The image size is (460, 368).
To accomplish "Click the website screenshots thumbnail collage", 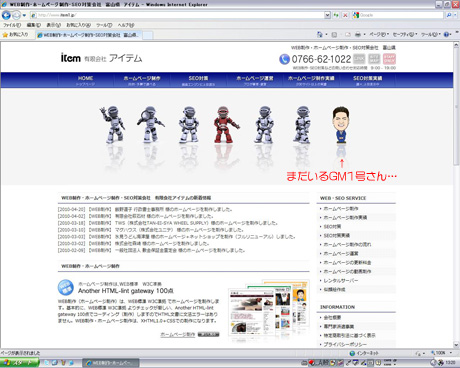I will point(268,310).
